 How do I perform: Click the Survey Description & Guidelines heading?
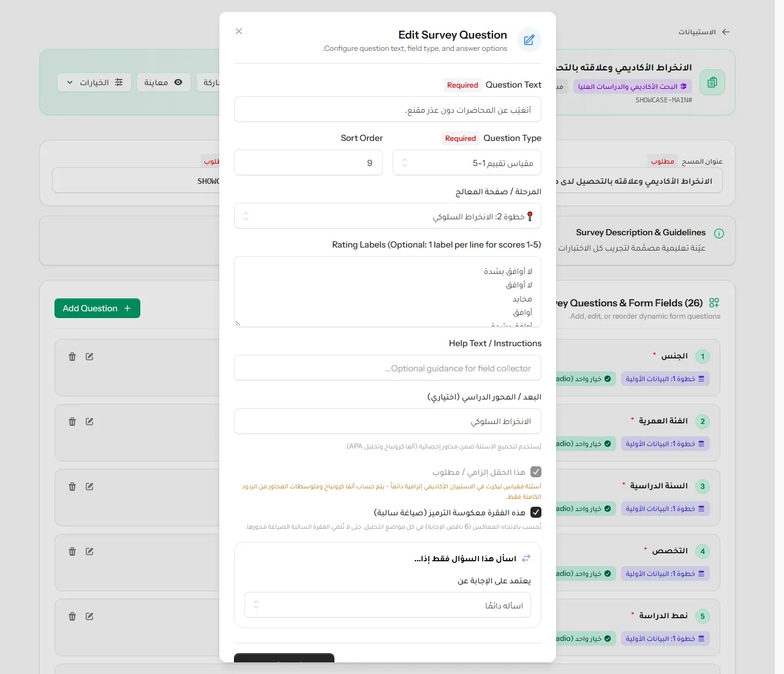coord(641,232)
